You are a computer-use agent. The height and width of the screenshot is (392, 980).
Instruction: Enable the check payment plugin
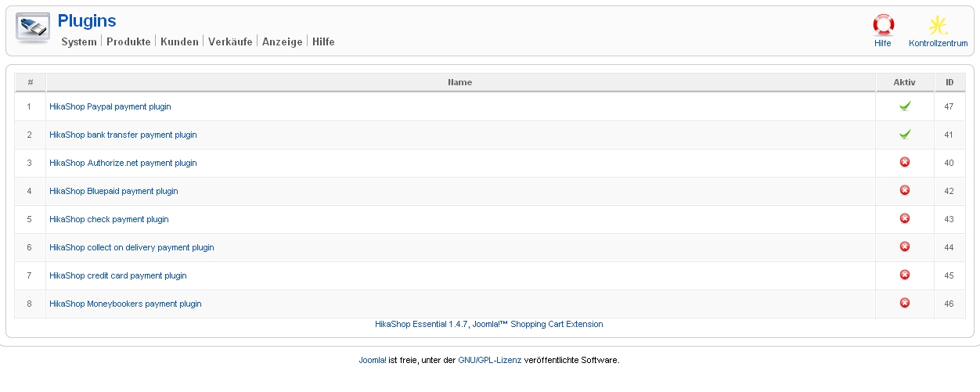[905, 218]
